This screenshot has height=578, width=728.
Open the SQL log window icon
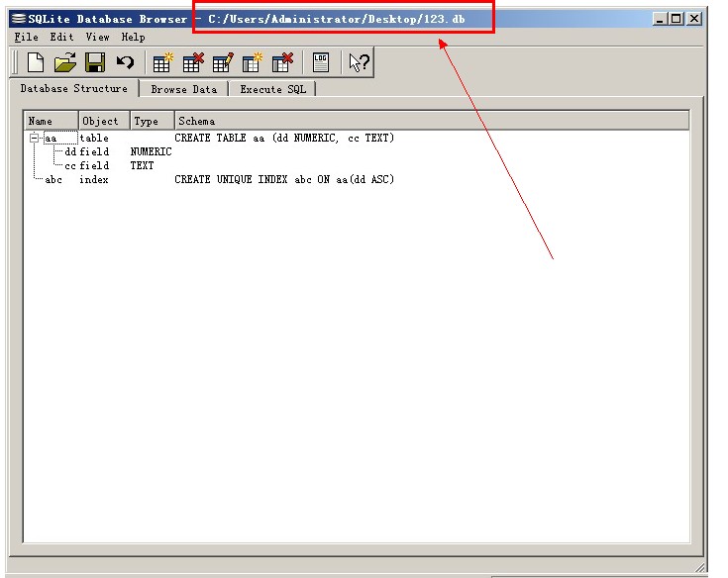(x=320, y=63)
